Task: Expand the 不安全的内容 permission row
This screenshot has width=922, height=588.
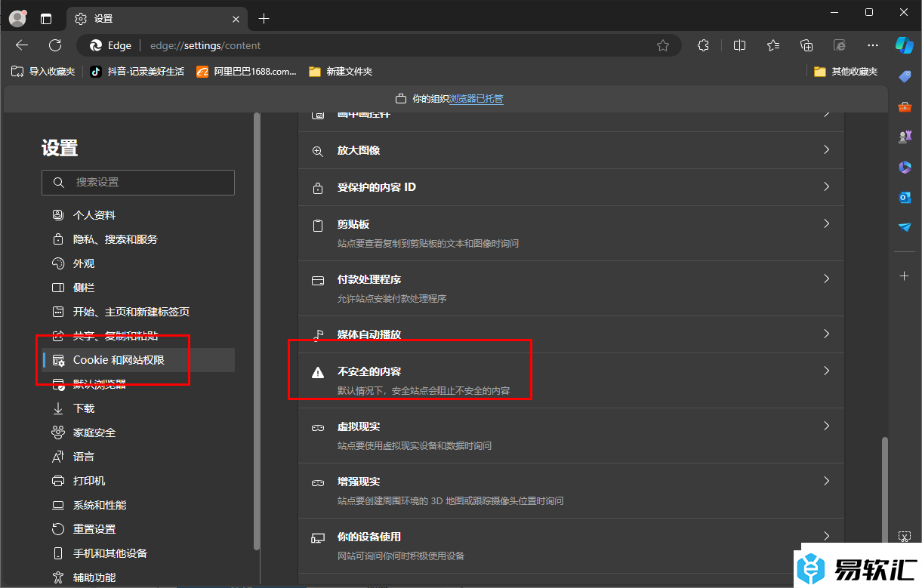Action: (571, 380)
